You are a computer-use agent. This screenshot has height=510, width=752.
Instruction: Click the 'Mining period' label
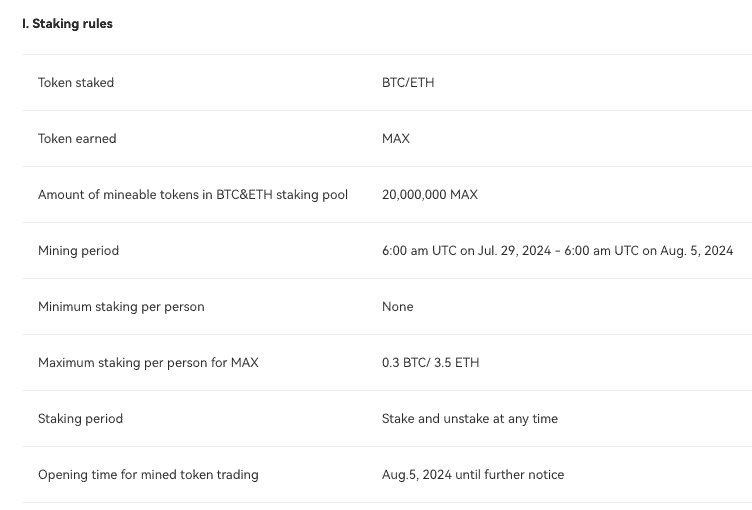click(78, 251)
